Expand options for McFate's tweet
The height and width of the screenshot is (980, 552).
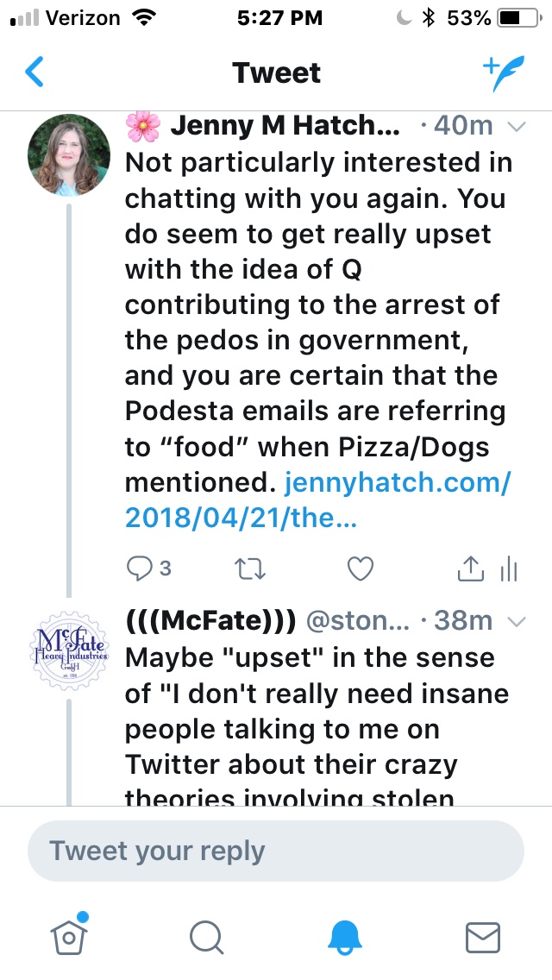coord(517,621)
